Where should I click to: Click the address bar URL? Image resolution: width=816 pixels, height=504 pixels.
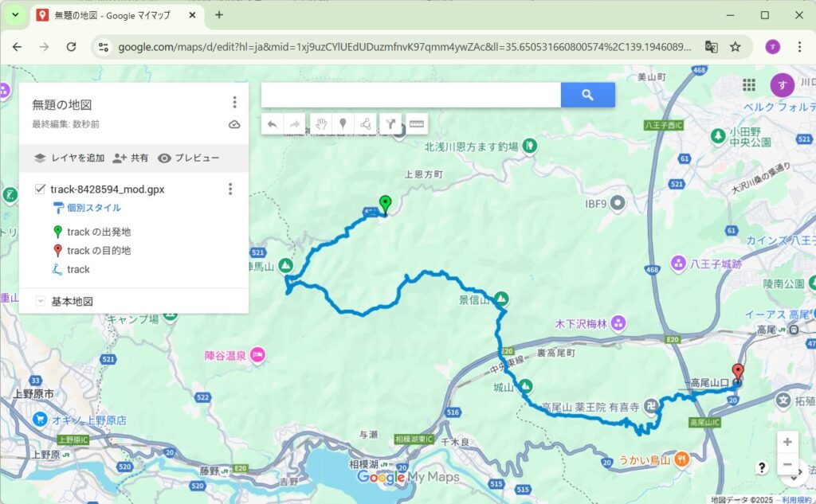(405, 47)
